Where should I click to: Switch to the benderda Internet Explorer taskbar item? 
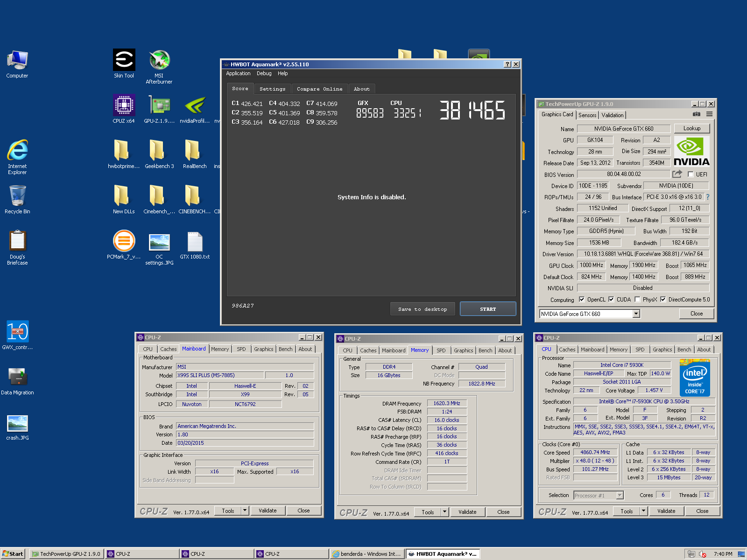click(366, 554)
